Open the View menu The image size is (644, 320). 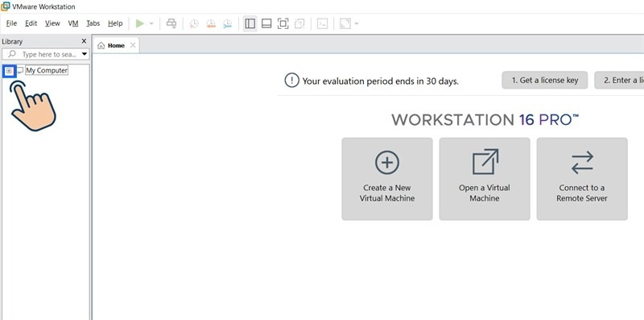pos(52,23)
